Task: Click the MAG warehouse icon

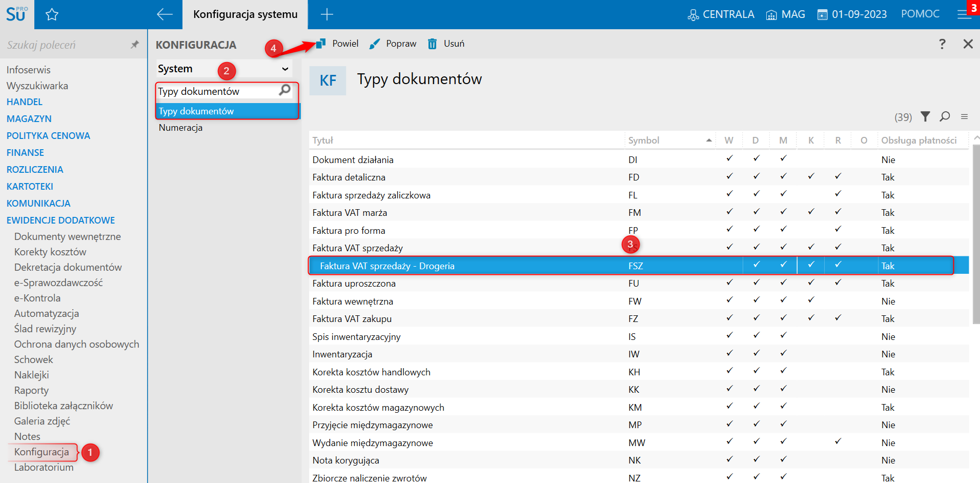Action: 771,15
